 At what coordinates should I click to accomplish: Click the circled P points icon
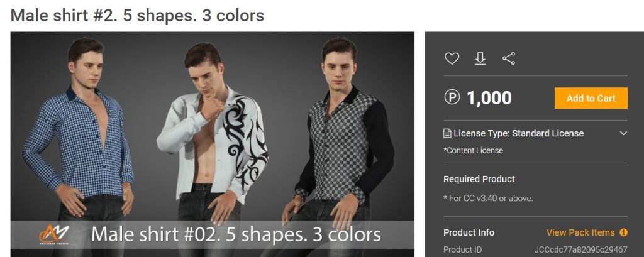point(452,97)
